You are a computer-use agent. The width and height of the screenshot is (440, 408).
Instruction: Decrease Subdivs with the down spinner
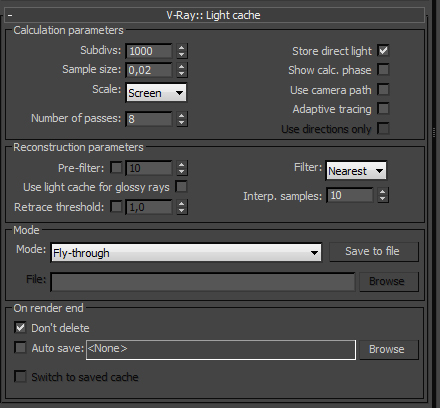point(181,55)
